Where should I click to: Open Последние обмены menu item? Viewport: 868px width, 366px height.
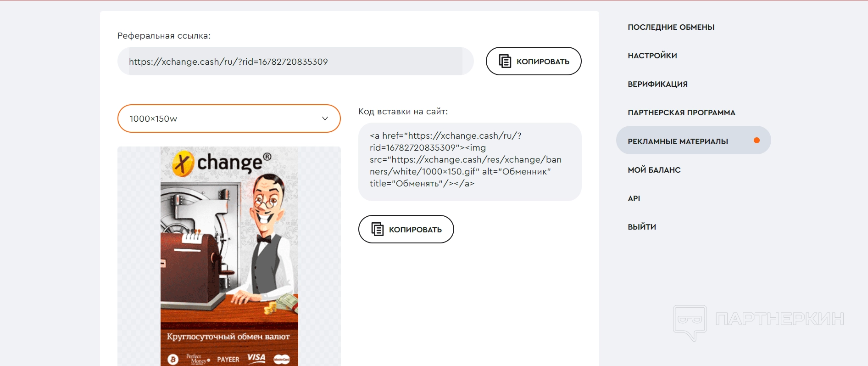pyautogui.click(x=671, y=27)
